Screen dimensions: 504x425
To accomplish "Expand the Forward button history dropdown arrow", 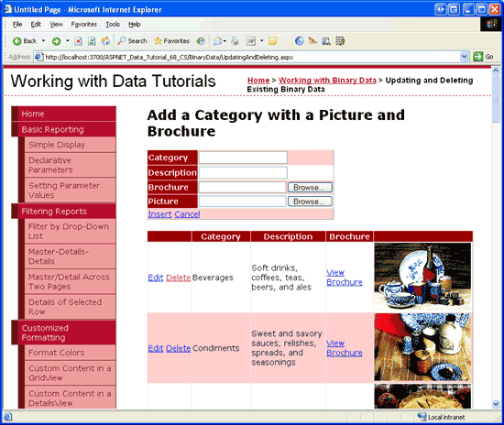I will tap(68, 41).
